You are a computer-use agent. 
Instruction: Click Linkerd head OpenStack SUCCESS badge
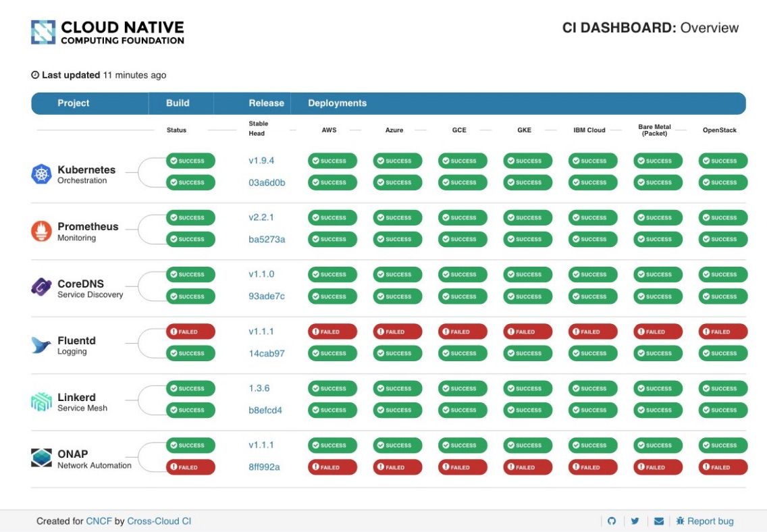[x=723, y=410]
